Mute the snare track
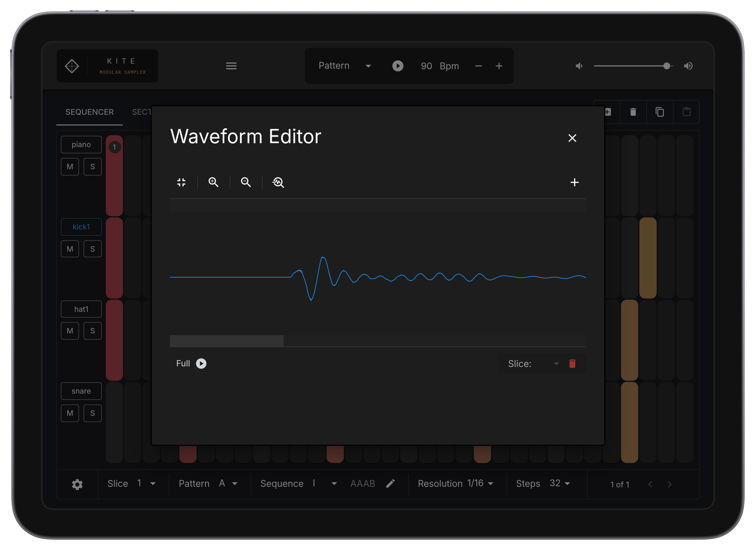Screen dimensions: 756x551 click(x=70, y=413)
